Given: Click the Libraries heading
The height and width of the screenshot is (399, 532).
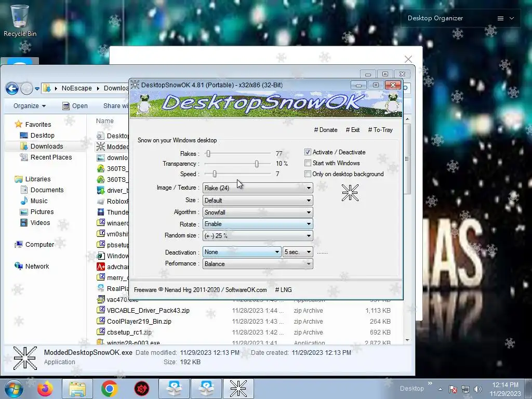Looking at the screenshot, I should click(32, 179).
